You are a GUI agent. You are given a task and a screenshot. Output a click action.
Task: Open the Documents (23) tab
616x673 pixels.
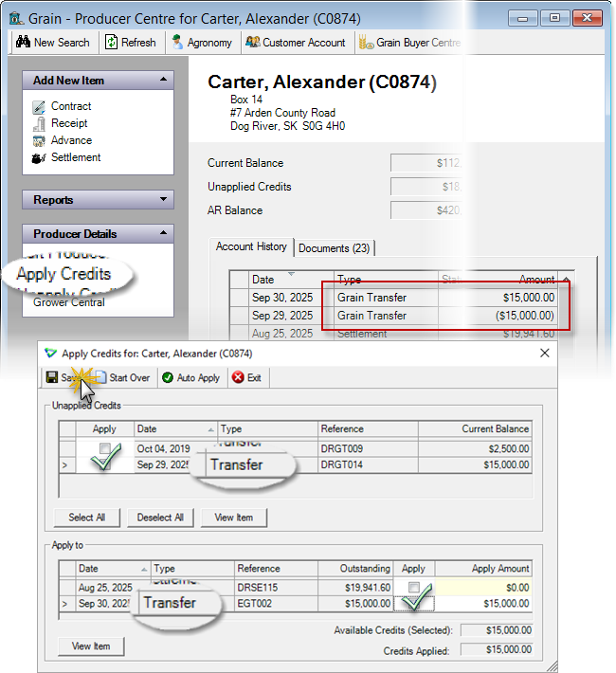(334, 248)
